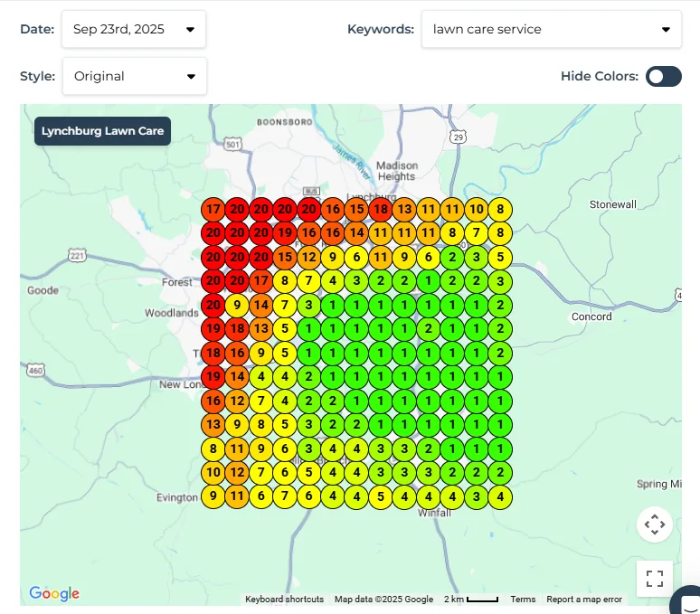This screenshot has width=700, height=614.
Task: Select the rank 3 marker in the fifth row
Action: (309, 305)
